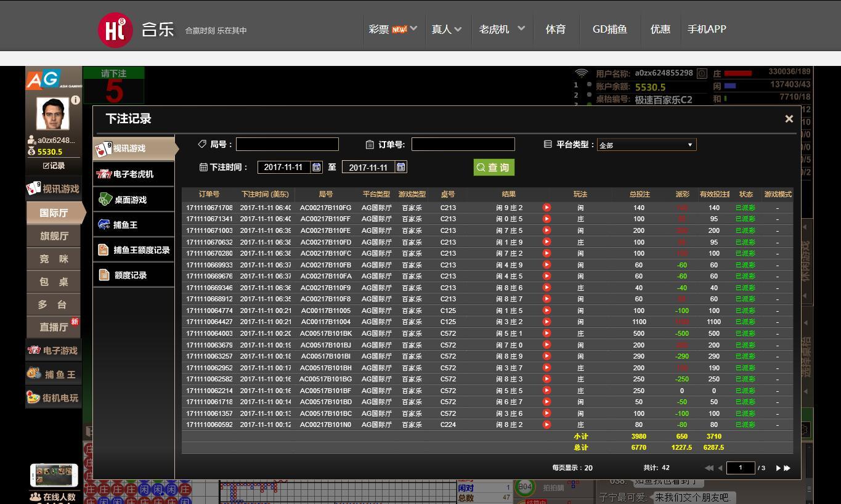Open the 捕鱼王 records tab
Screen dimensions: 841x504
(x=134, y=225)
